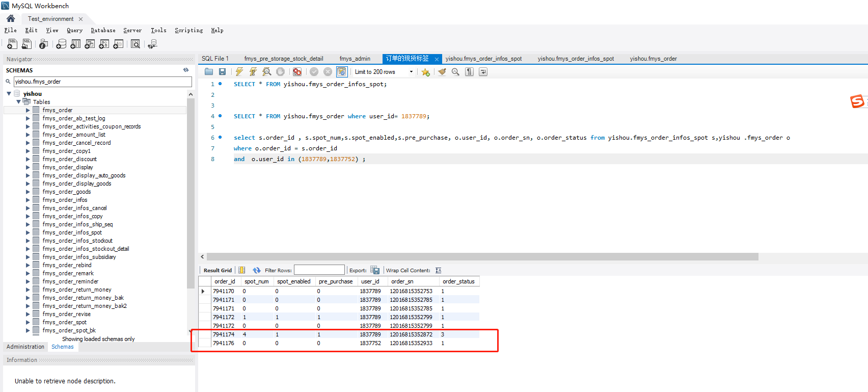Toggle continue-on-error execution icon
This screenshot has height=392, width=868.
click(297, 72)
